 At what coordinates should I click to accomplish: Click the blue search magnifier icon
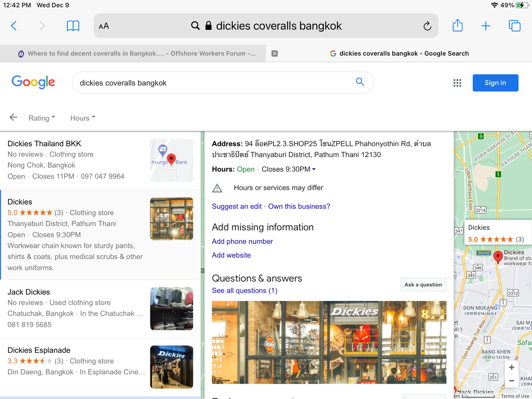pos(360,82)
